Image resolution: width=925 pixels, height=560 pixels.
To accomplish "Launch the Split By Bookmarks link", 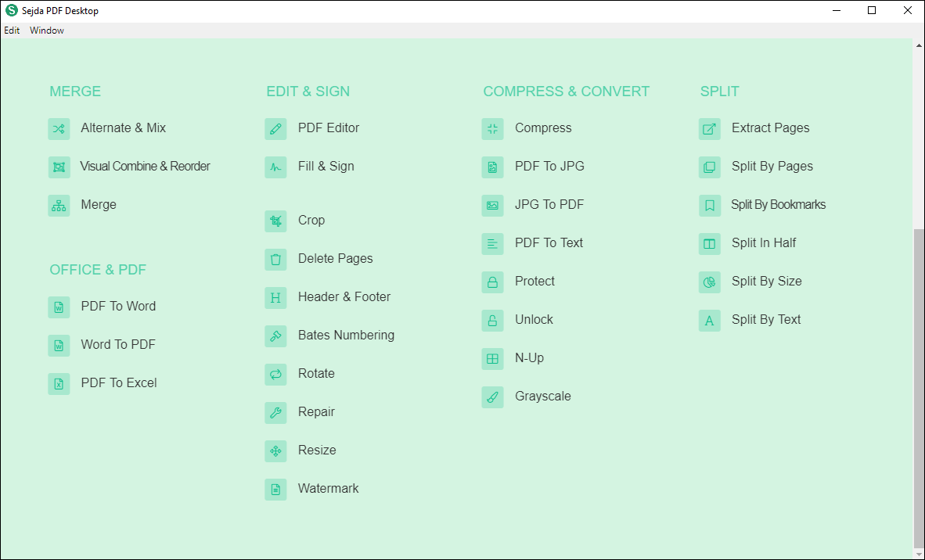I will click(778, 205).
